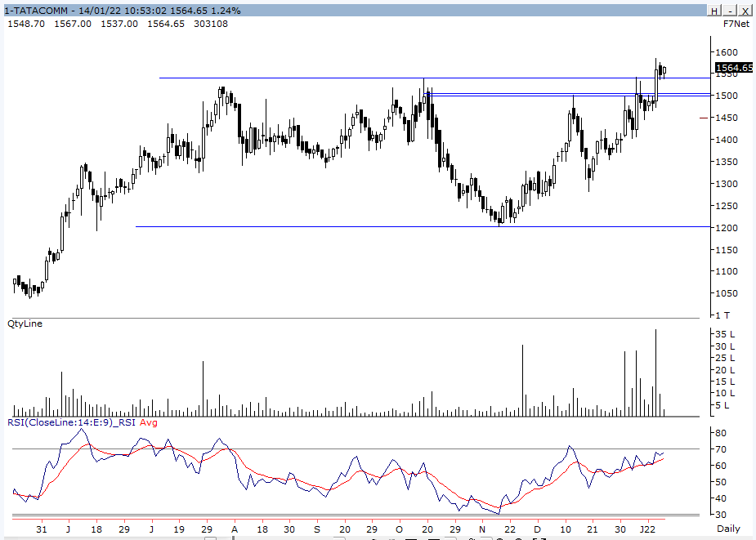Image resolution: width=756 pixels, height=540 pixels.
Task: Click the 1450 price axis label
Action: point(727,118)
